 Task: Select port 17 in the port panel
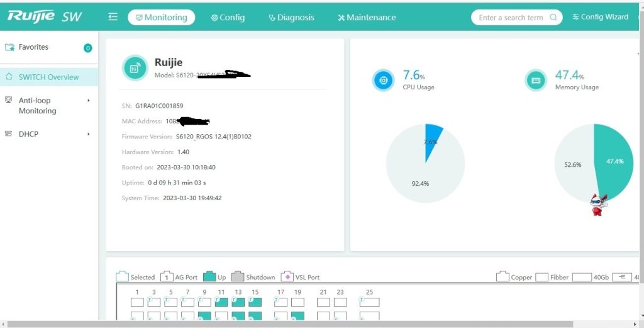tap(280, 302)
